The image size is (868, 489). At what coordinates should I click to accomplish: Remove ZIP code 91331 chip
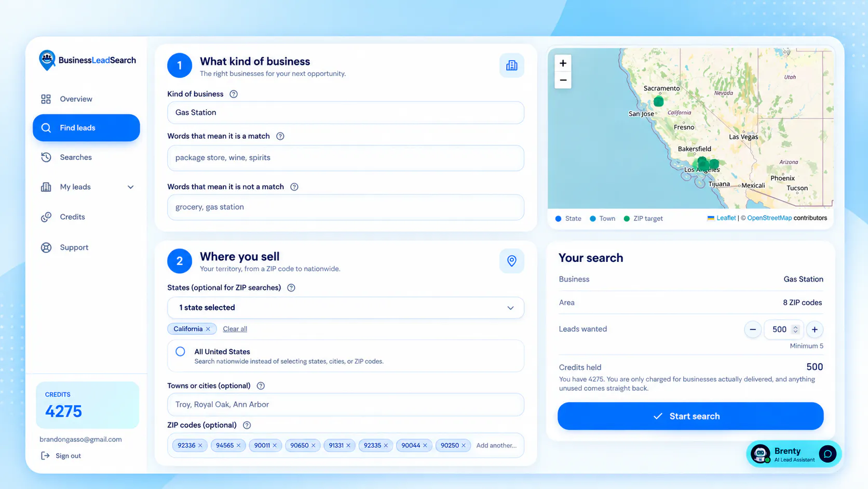point(348,445)
